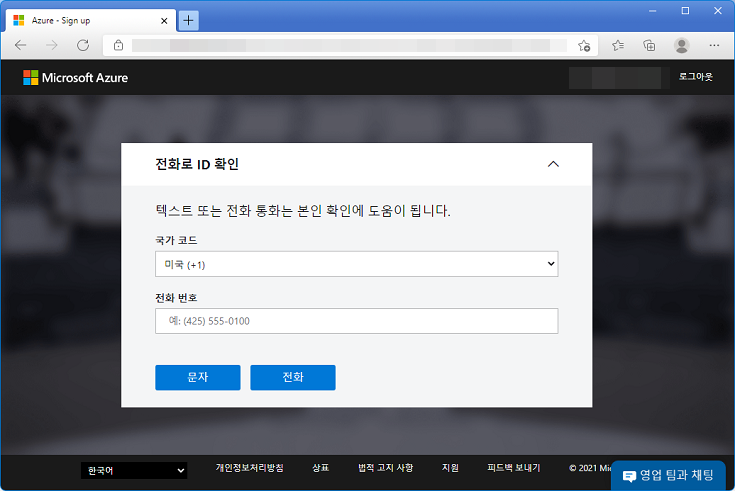Open the 상표 footer link
Screen dimensions: 735x491
click(321, 468)
